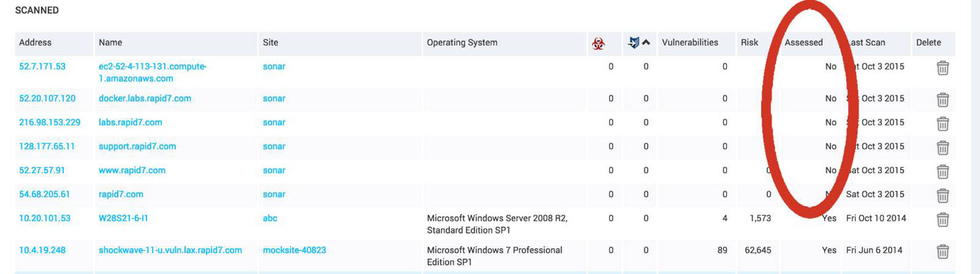Viewport: 980px width, 274px height.
Task: Click the Operating System column header
Action: pyautogui.click(x=461, y=42)
